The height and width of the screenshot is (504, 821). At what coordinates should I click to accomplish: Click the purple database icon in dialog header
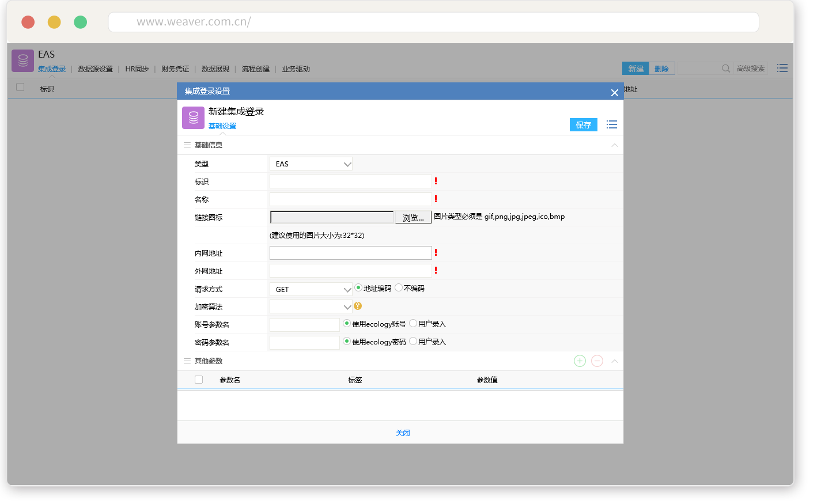pos(194,118)
